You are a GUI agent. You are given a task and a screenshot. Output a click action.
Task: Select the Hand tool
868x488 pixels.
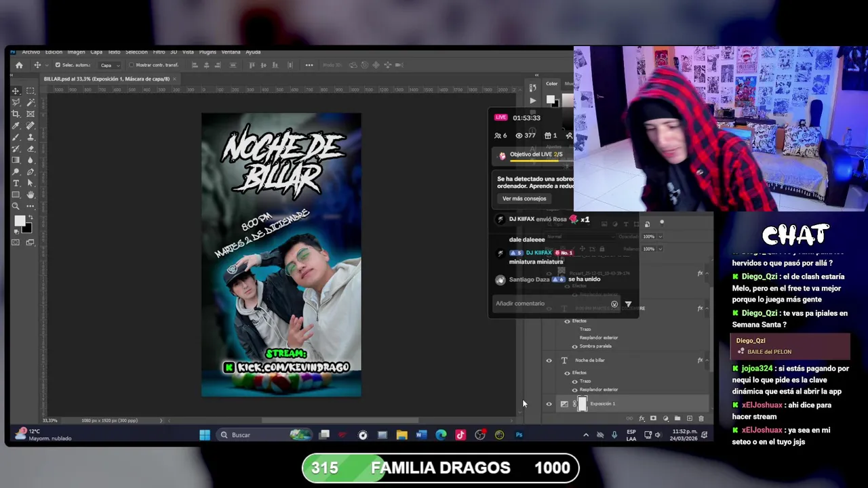click(31, 195)
